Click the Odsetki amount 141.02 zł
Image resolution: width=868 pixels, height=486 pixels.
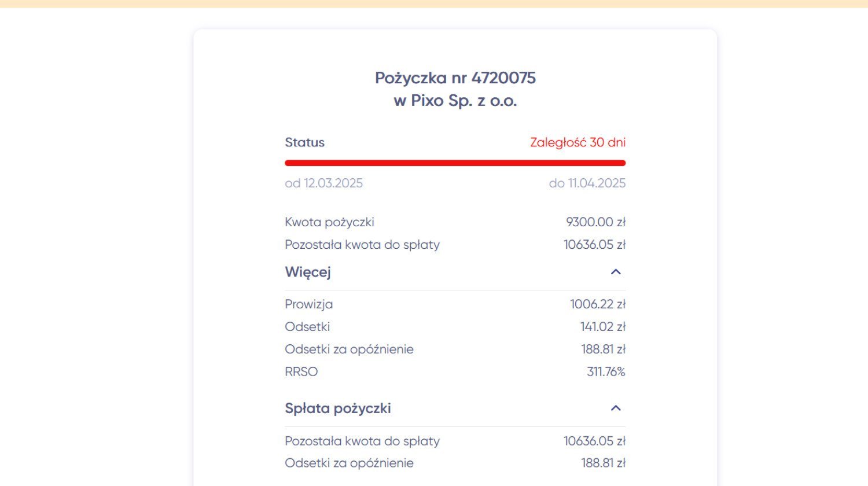[x=603, y=327]
